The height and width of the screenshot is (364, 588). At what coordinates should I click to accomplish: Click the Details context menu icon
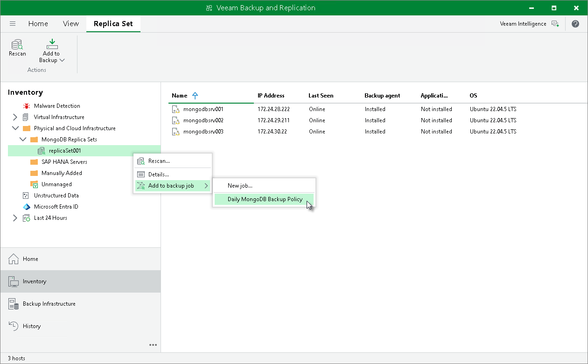coord(141,175)
